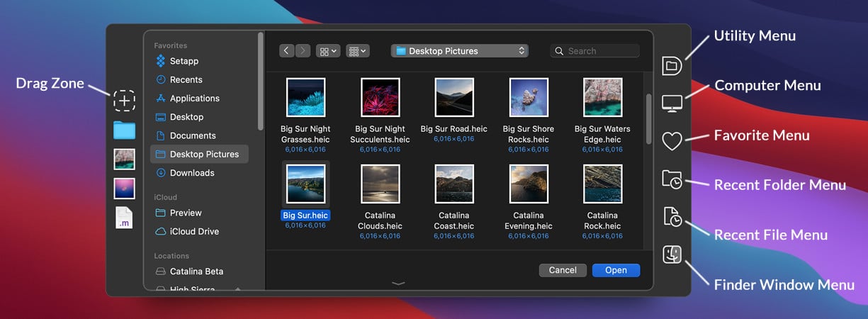Select the Big Sur Road.heic thumbnail

pyautogui.click(x=453, y=97)
